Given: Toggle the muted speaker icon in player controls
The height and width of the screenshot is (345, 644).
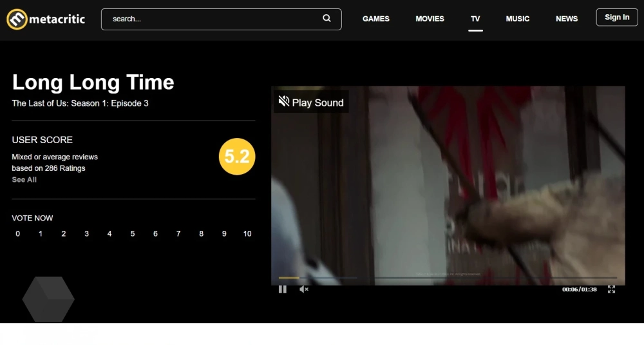Looking at the screenshot, I should click(x=304, y=289).
